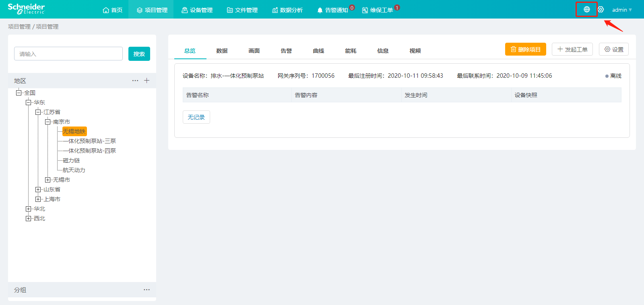Click the Schneider Electric logo
Viewport: 644px width, 305px height.
pos(26,9)
